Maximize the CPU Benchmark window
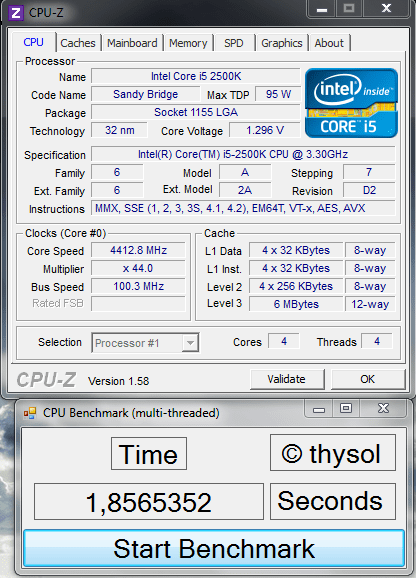This screenshot has width=416, height=578. pos(346,408)
